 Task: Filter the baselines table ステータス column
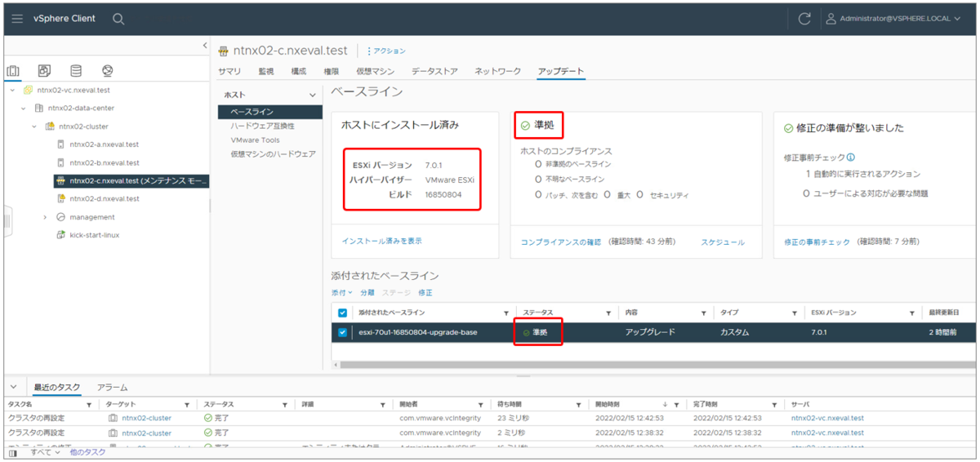point(608,313)
